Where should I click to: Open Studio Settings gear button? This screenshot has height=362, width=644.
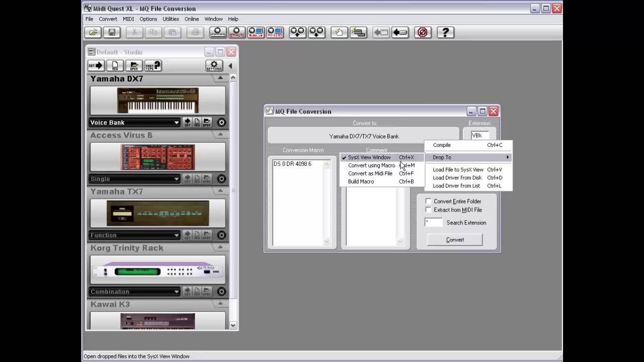[214, 65]
